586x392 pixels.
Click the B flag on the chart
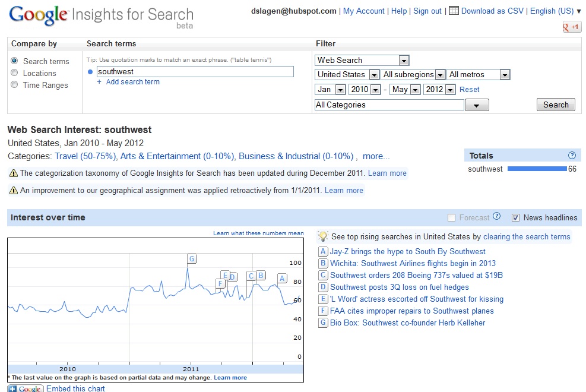click(261, 276)
